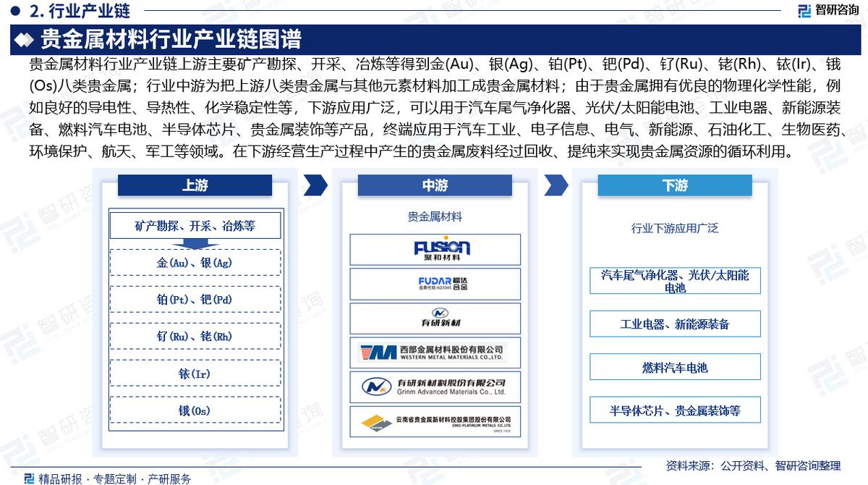This screenshot has height=485, width=868.
Task: Select the 下游 header tab
Action: click(674, 185)
